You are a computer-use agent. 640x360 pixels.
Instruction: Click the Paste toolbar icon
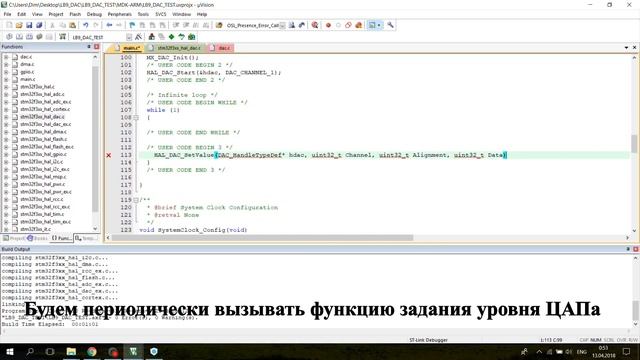(x=73, y=25)
